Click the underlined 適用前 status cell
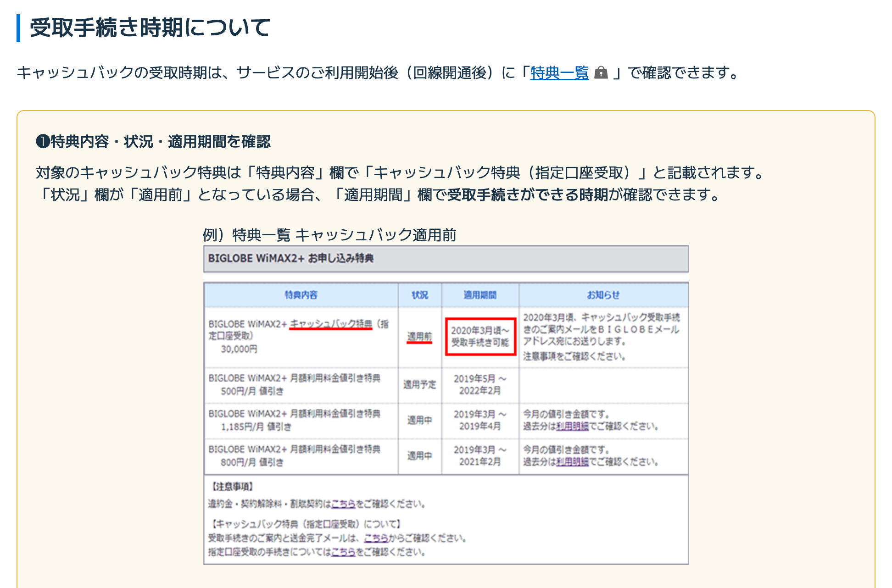This screenshot has width=892, height=588. pyautogui.click(x=419, y=337)
